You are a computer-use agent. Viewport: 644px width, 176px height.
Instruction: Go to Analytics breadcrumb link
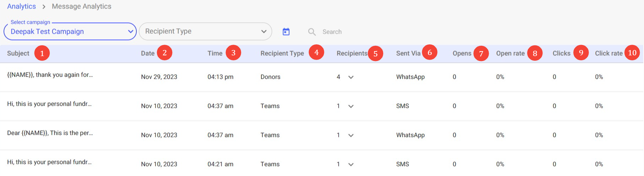(21, 6)
